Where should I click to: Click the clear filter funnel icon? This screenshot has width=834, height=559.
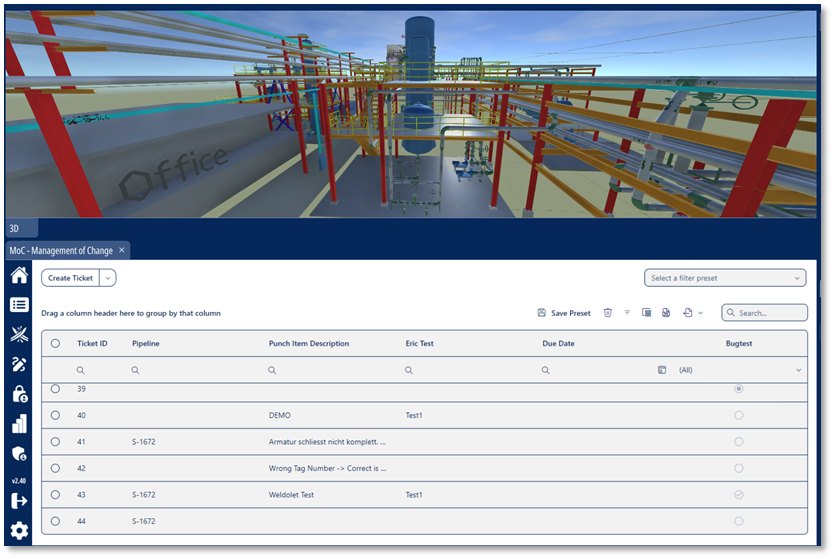(x=627, y=312)
